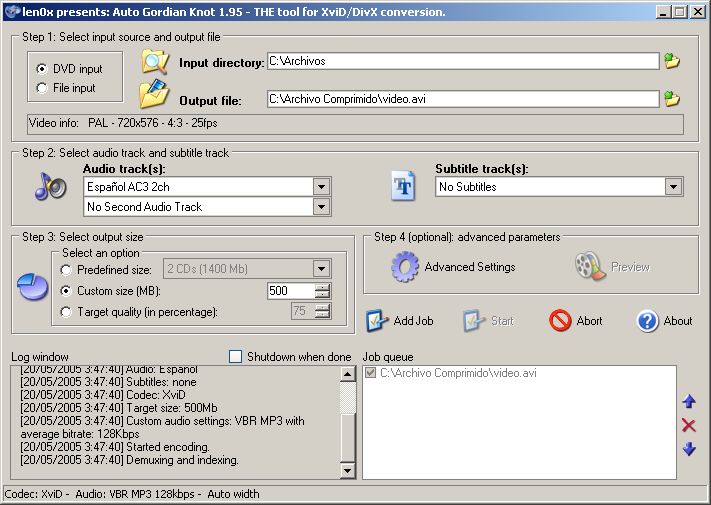Maximize the Auto Gordian Knot window

point(680,12)
